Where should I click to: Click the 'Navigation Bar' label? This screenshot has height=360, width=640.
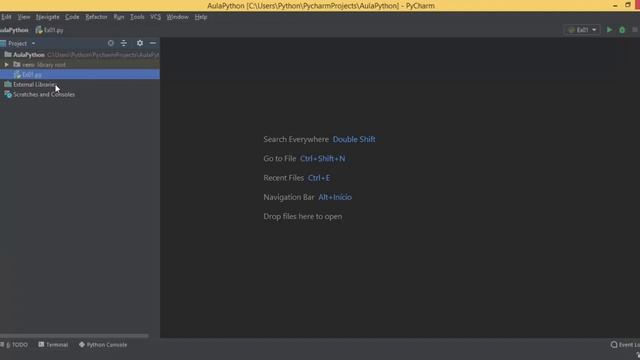(x=289, y=197)
